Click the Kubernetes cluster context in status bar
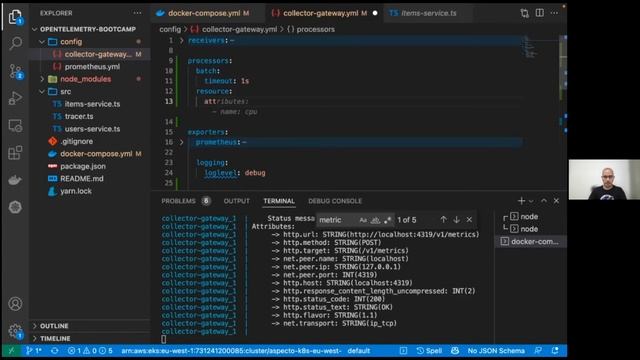640x360 pixels. (231, 351)
